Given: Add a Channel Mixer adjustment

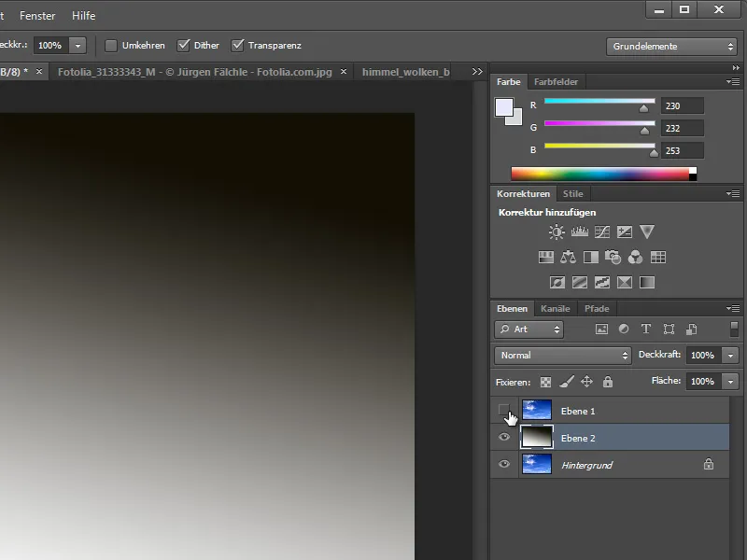Looking at the screenshot, I should pos(635,258).
